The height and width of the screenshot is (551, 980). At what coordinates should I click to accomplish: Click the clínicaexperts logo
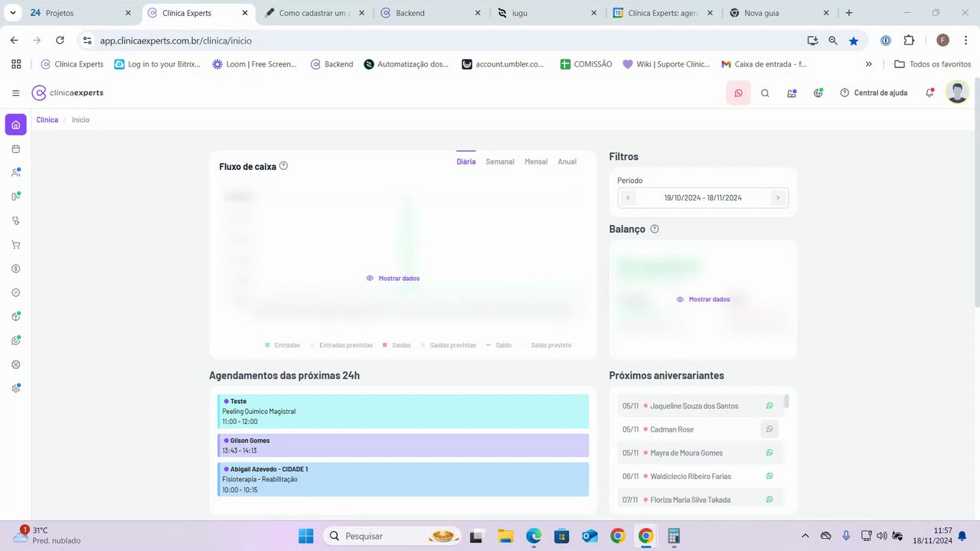(x=67, y=93)
